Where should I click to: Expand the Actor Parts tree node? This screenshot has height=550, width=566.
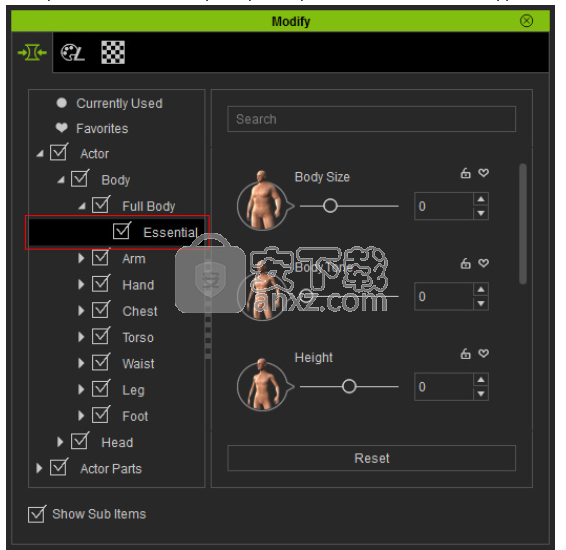click(x=39, y=468)
